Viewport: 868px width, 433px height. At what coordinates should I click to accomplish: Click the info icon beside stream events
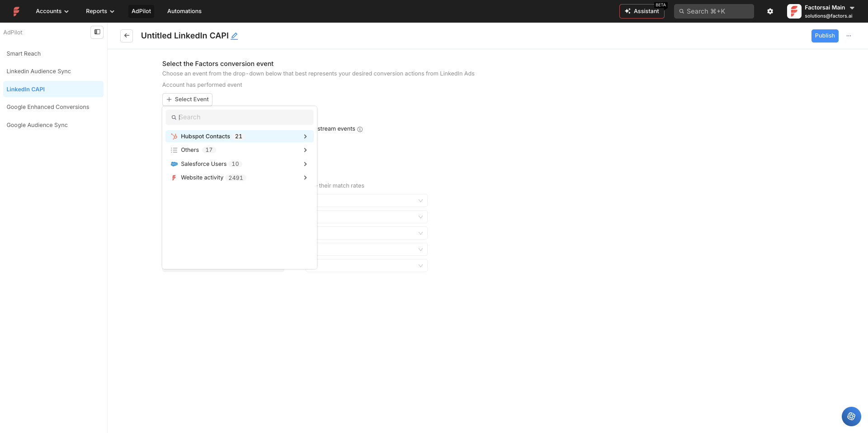pos(360,129)
